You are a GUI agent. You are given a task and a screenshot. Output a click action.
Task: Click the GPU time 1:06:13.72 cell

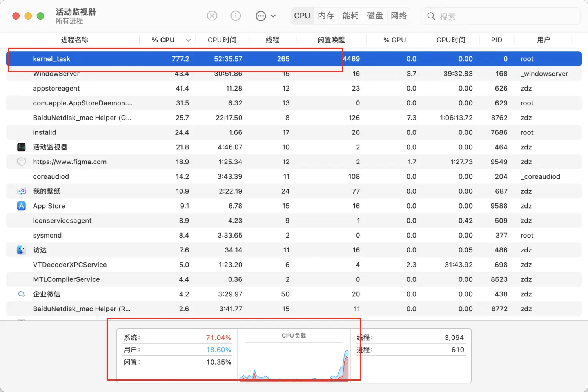tap(456, 118)
